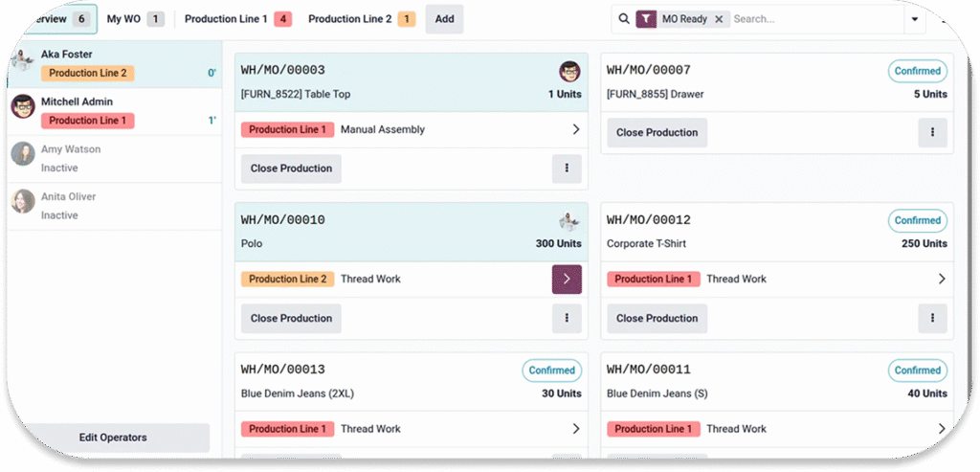
Task: Open the search options dropdown arrow
Action: pos(914,19)
